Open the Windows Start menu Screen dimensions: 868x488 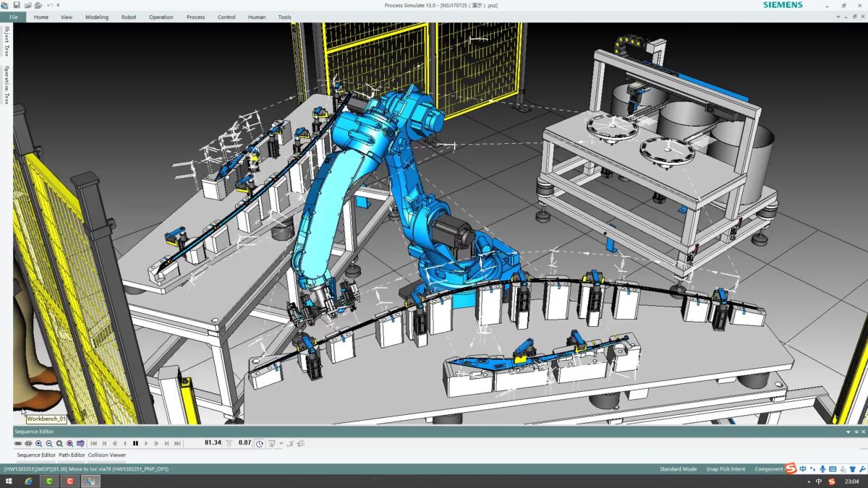[9, 481]
